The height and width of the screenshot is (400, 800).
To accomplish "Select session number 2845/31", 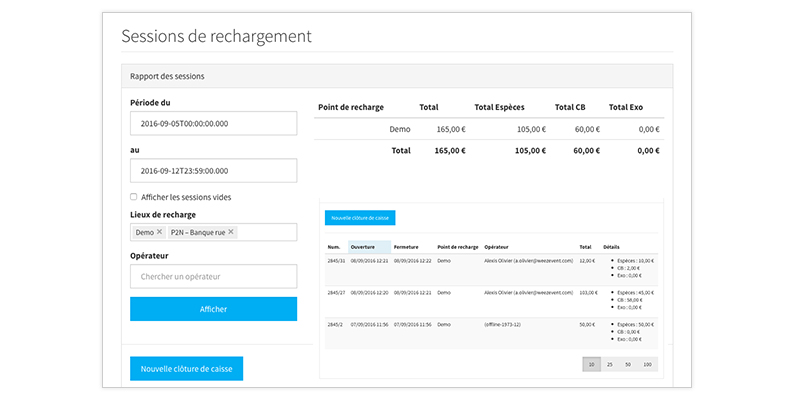I will click(336, 261).
